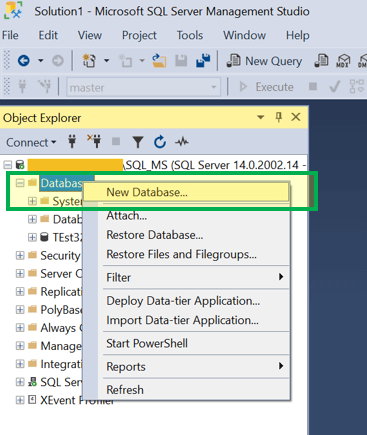Click the Save All disks icon
This screenshot has width=367, height=435.
pyautogui.click(x=203, y=60)
